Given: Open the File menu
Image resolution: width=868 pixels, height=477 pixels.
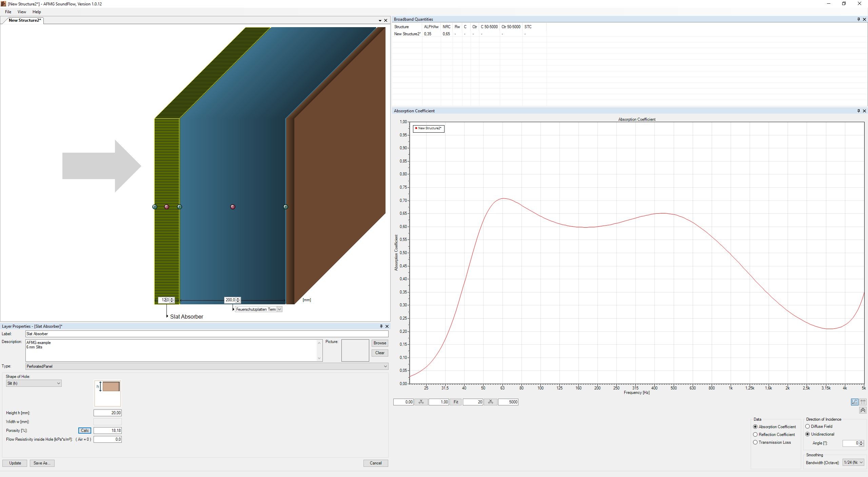Looking at the screenshot, I should pos(8,12).
